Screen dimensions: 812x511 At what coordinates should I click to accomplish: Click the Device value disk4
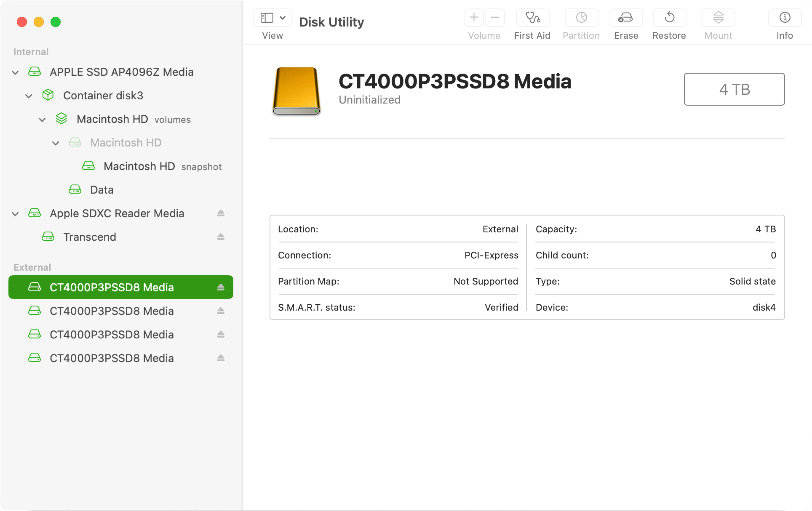(x=764, y=307)
